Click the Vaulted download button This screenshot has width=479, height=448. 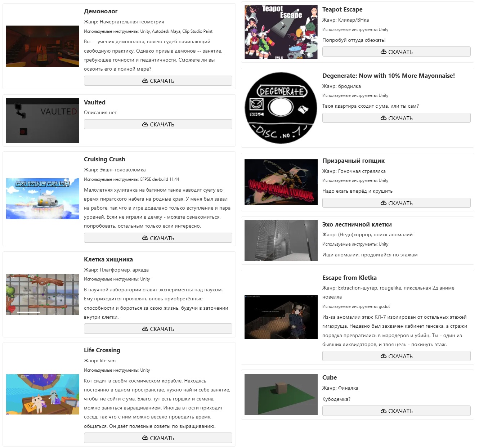pyautogui.click(x=158, y=124)
